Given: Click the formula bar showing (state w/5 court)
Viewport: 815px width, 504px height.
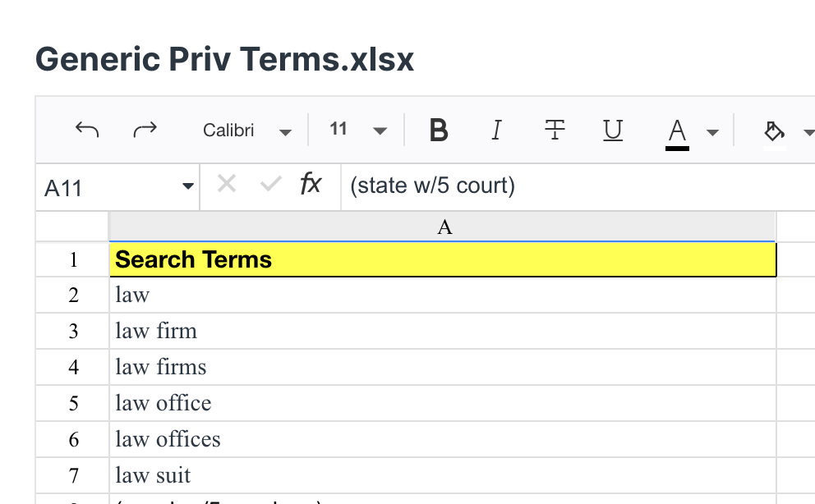Looking at the screenshot, I should coord(577,186).
